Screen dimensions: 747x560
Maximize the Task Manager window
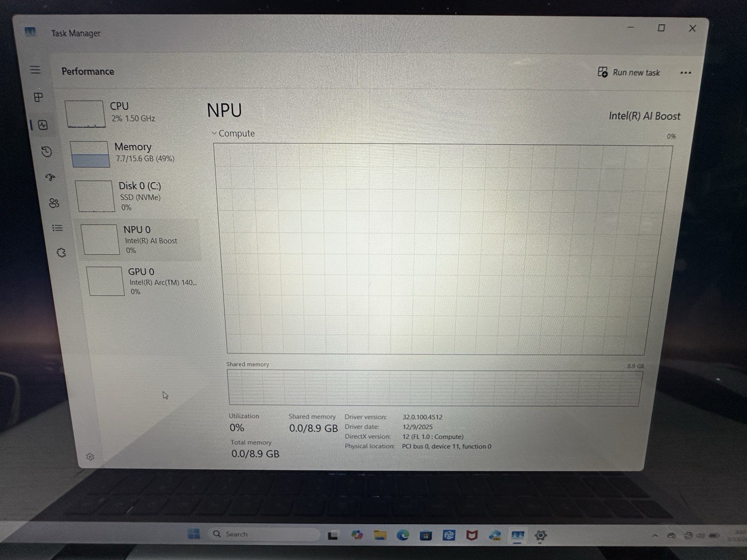[x=661, y=28]
